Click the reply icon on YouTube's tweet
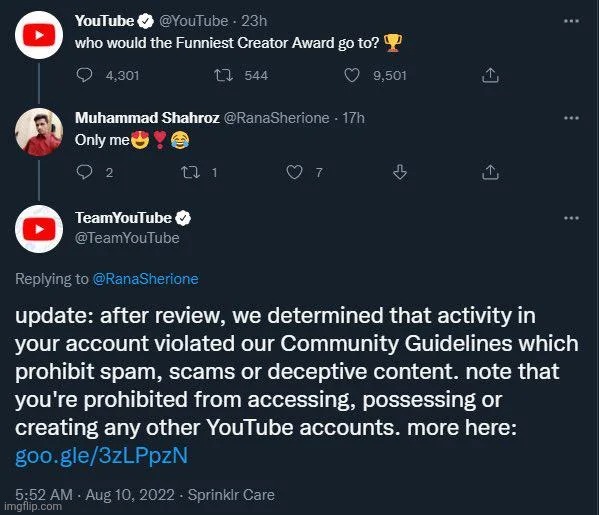Image resolution: width=599 pixels, height=515 pixels. tap(84, 75)
